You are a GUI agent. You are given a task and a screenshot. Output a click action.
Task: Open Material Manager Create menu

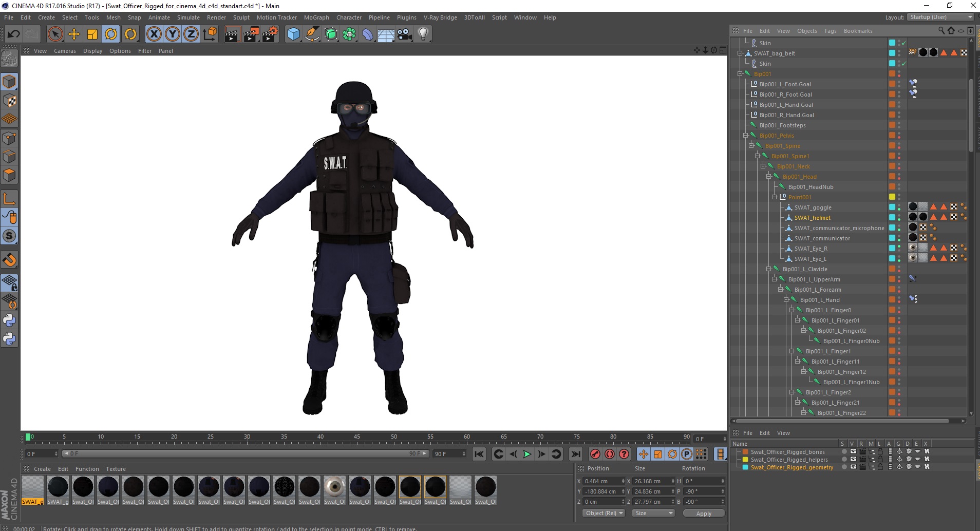(42, 469)
